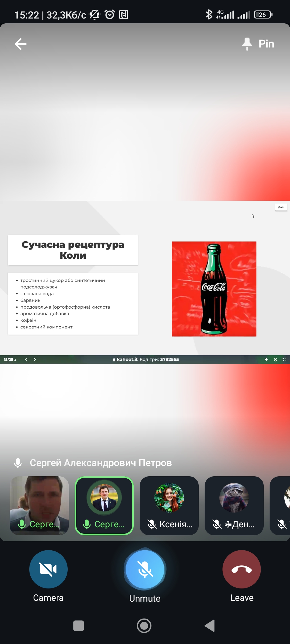
Task: Tap the muted mic icon on +Ден tile
Action: coord(217,524)
